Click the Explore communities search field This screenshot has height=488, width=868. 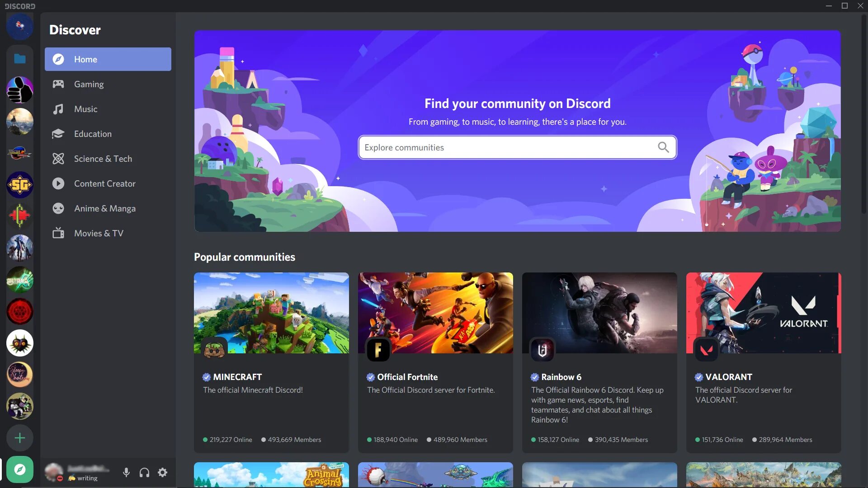pos(506,147)
